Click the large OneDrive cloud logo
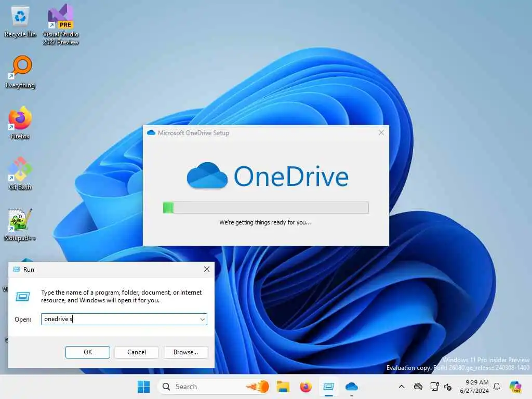 pos(207,176)
